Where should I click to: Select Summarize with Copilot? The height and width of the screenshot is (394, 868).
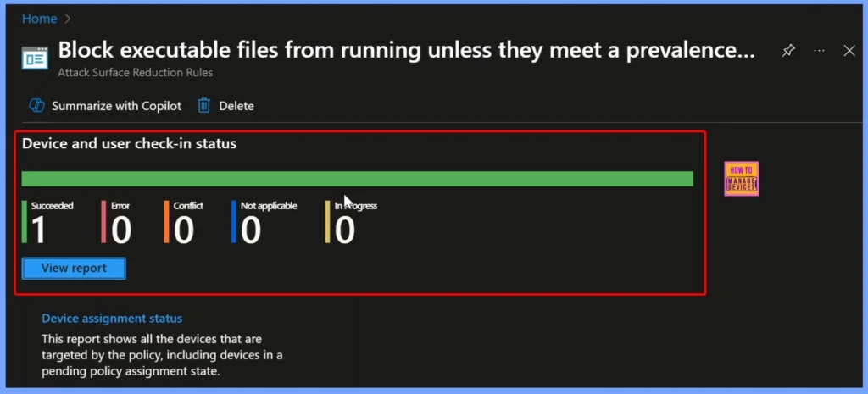tap(116, 106)
